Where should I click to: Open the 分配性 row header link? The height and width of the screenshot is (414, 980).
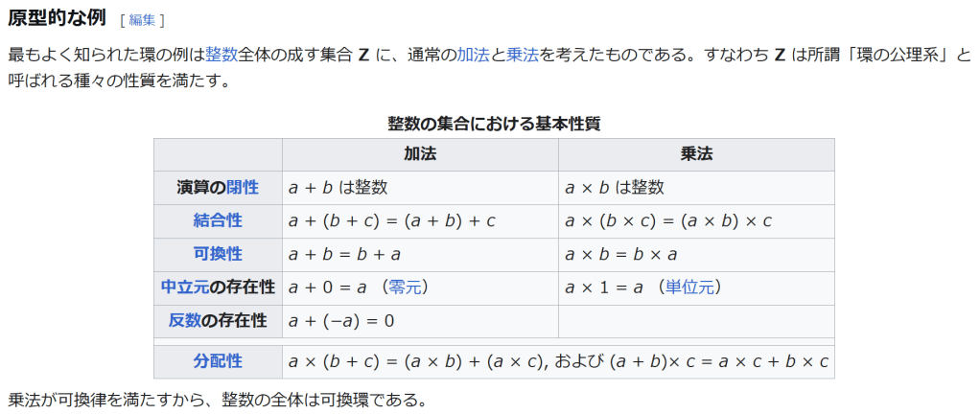[218, 362]
